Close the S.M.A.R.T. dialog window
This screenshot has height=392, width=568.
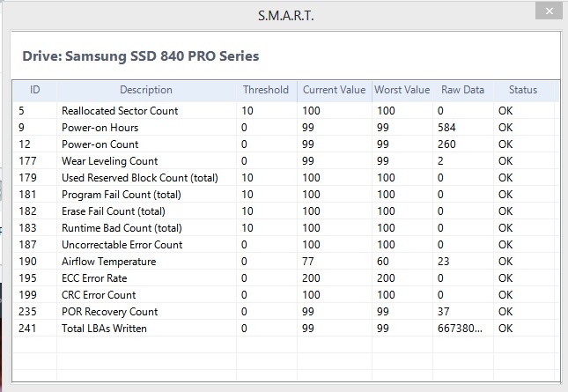tap(549, 11)
